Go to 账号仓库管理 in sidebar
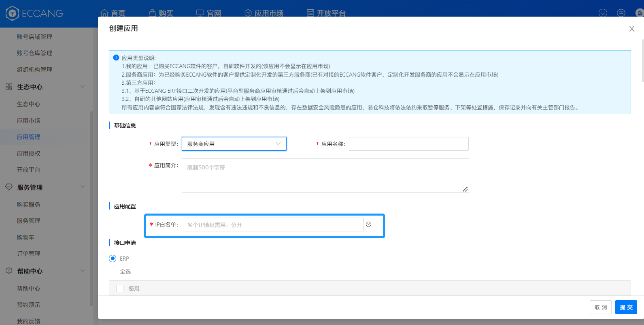The width and height of the screenshot is (644, 325). click(34, 53)
